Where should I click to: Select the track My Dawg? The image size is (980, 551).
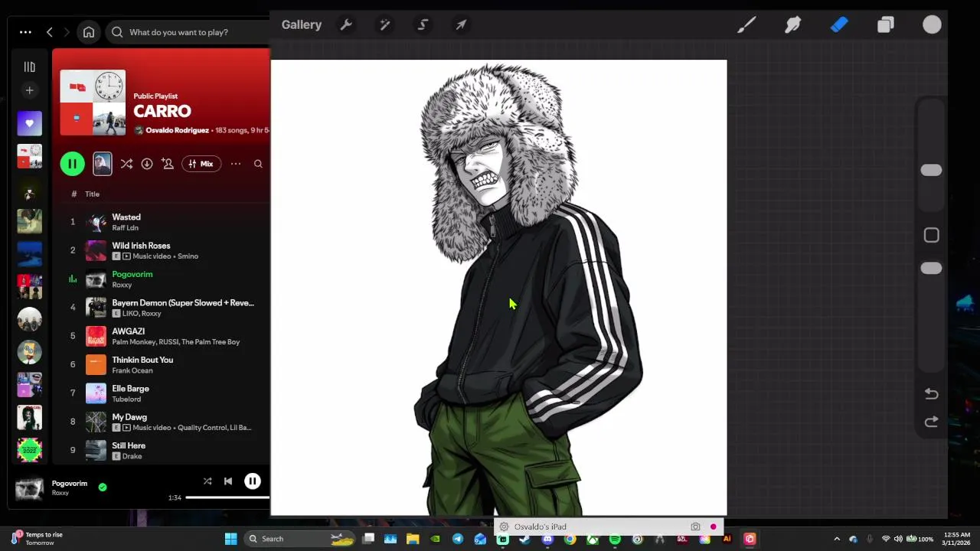[129, 417]
